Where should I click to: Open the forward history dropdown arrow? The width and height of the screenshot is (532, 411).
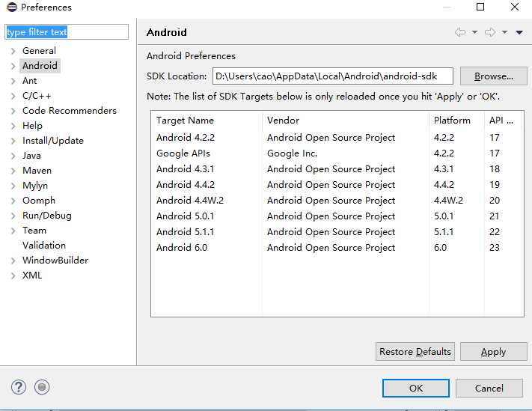coord(504,32)
